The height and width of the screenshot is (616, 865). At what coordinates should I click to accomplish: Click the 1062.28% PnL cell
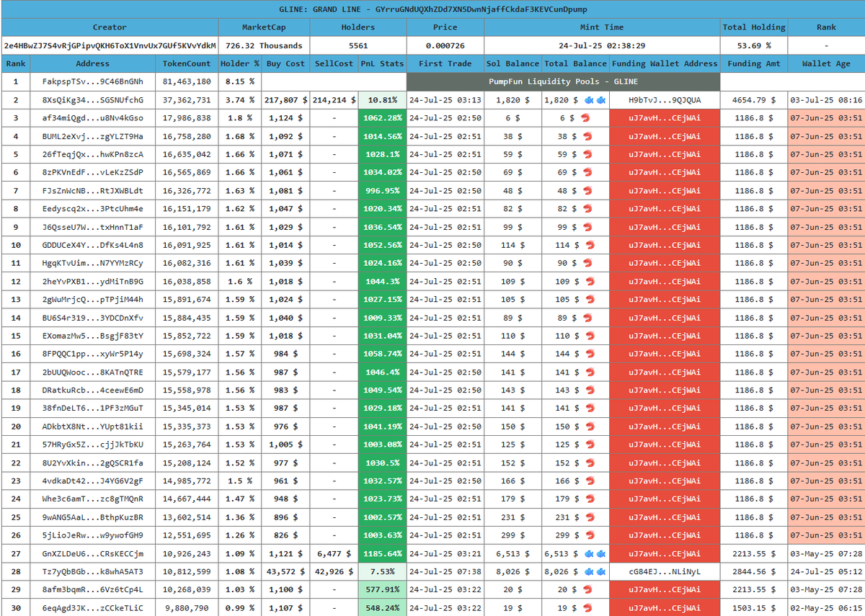382,118
